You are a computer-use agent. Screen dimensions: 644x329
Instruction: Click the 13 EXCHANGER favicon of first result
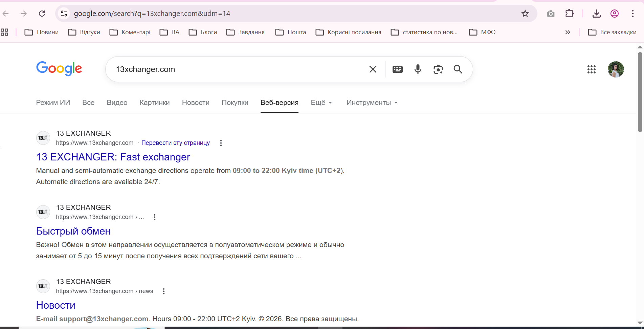pyautogui.click(x=43, y=138)
